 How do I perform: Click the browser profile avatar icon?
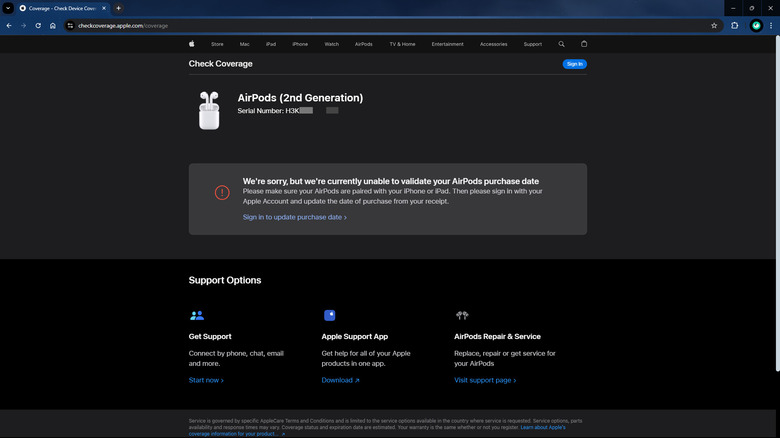click(756, 25)
